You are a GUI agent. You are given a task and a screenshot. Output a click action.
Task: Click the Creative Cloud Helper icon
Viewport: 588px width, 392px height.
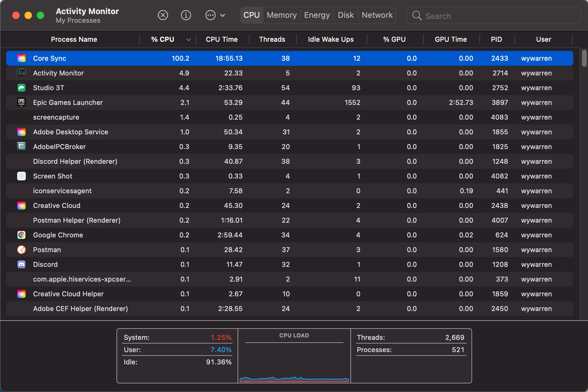point(21,294)
